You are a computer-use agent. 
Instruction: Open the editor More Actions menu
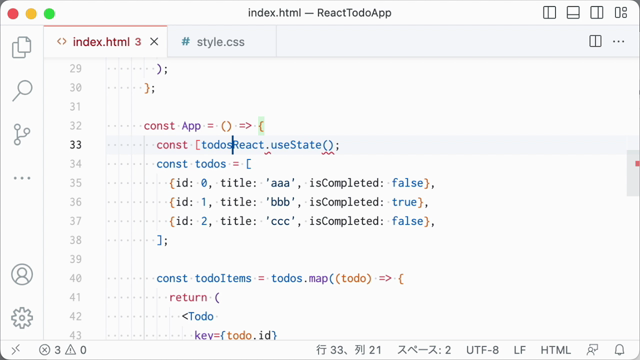(x=618, y=41)
